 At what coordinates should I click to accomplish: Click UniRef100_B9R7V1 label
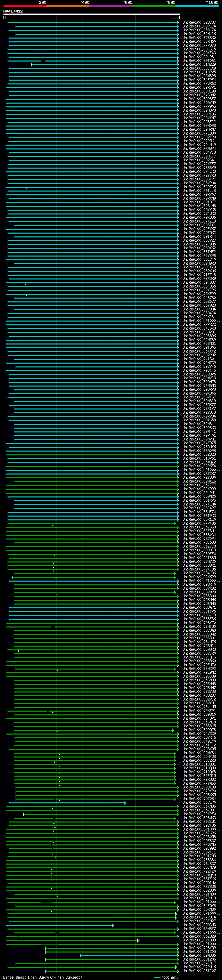(x=199, y=88)
